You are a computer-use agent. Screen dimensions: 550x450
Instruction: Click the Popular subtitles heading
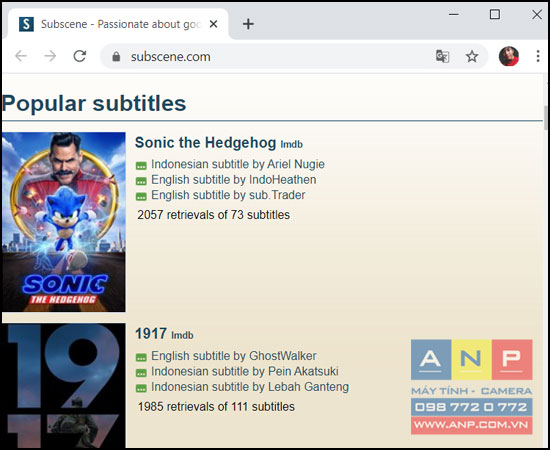[94, 103]
